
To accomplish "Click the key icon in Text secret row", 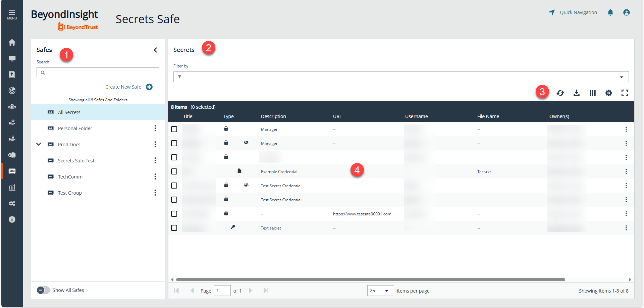I will click(x=233, y=227).
